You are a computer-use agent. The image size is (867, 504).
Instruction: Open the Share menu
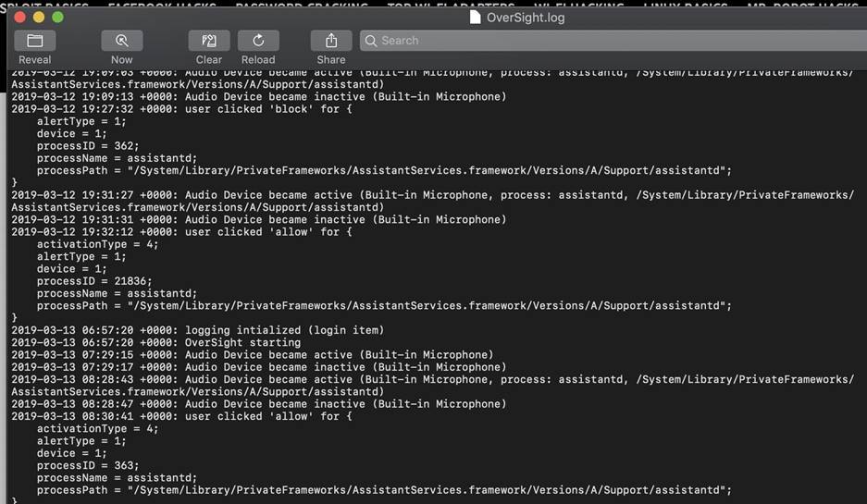click(x=330, y=41)
